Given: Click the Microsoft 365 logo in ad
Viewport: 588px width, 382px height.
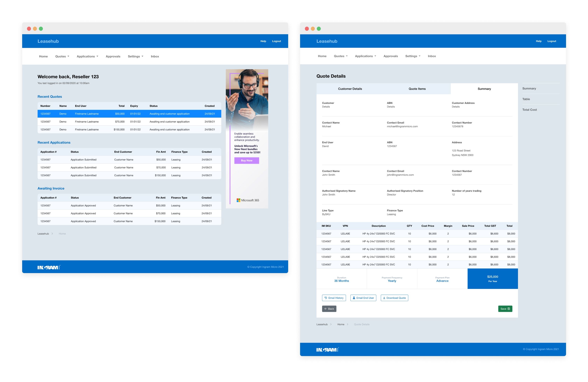Looking at the screenshot, I should pyautogui.click(x=248, y=200).
